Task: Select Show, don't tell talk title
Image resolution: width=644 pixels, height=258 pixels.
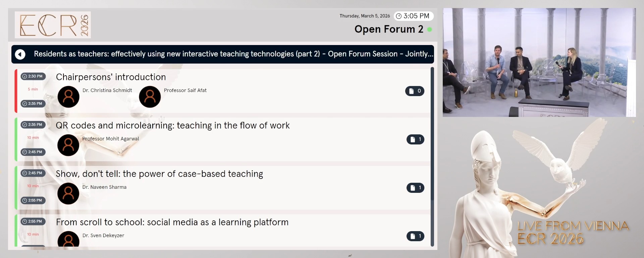Action: pyautogui.click(x=159, y=174)
